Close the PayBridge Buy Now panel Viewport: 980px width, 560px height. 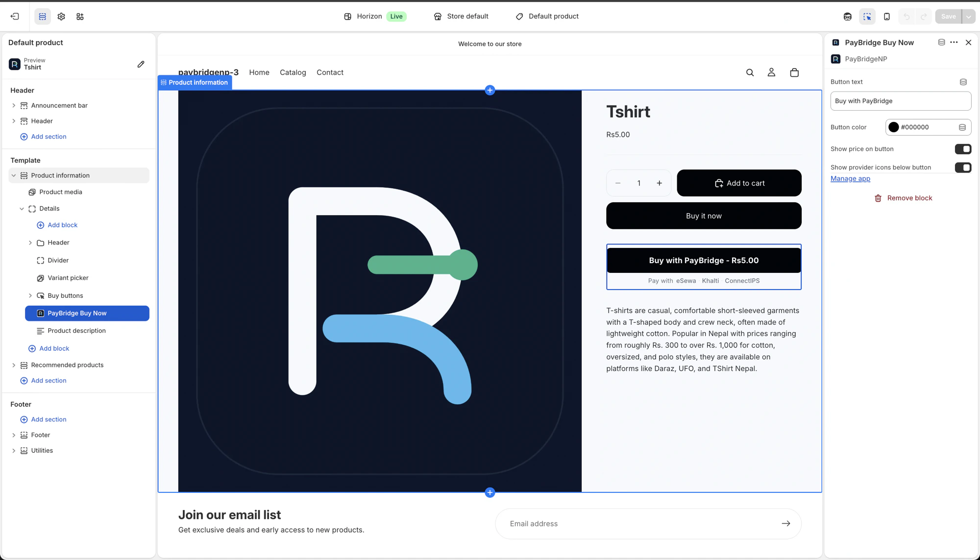[x=969, y=43]
